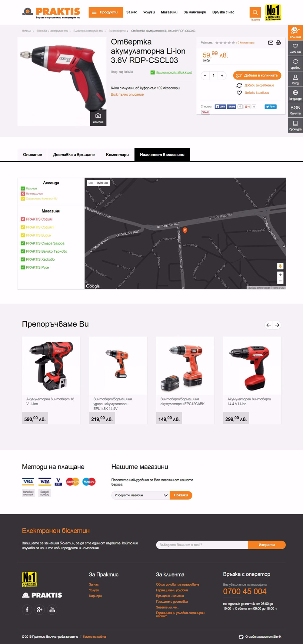
Task: Open Google Plus footer icon
Action: [39, 609]
